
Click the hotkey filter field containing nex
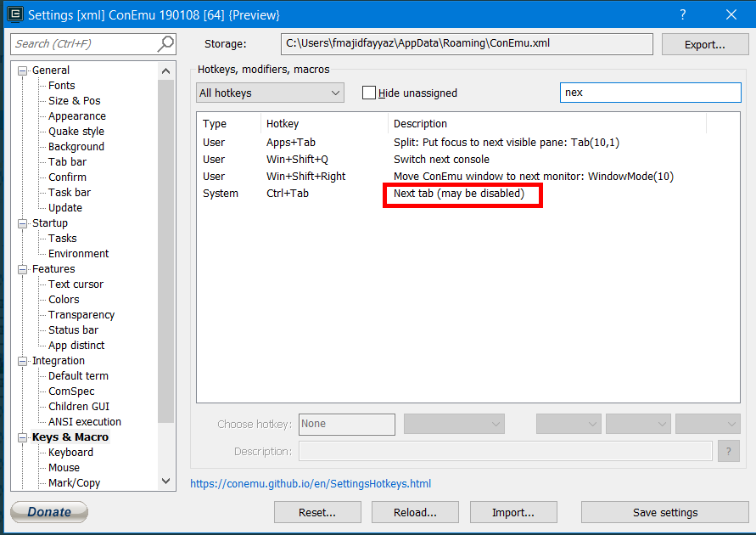pyautogui.click(x=651, y=93)
